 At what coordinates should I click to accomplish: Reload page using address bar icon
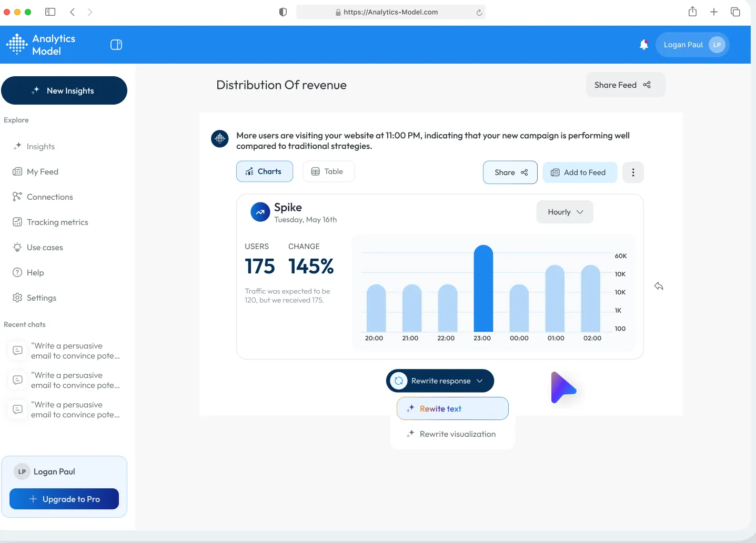coord(479,12)
